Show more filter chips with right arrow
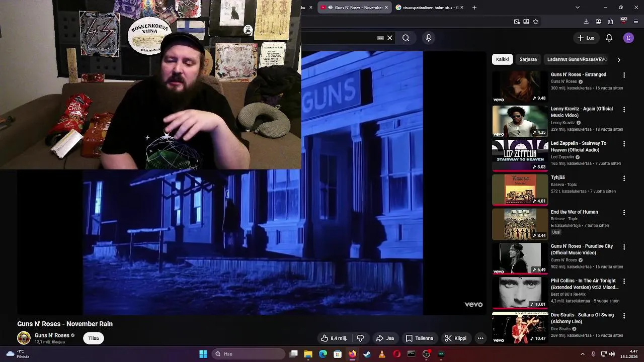Screen dimensions: 644x362 tap(619, 59)
